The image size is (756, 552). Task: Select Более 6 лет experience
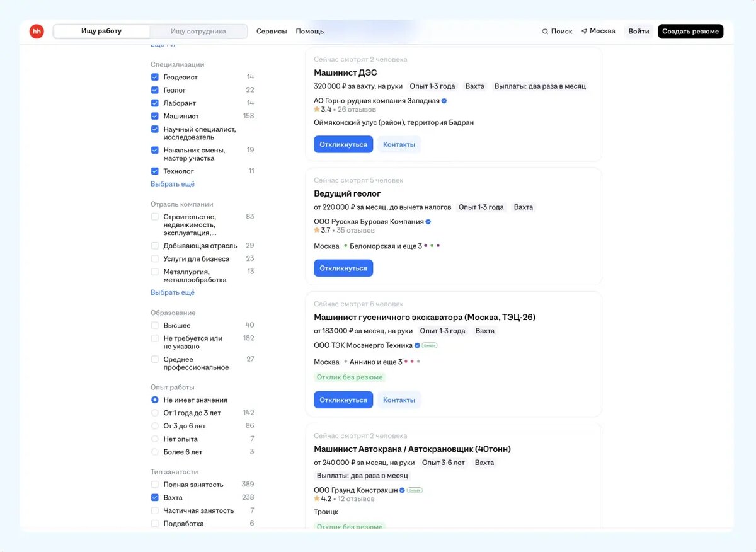click(155, 452)
